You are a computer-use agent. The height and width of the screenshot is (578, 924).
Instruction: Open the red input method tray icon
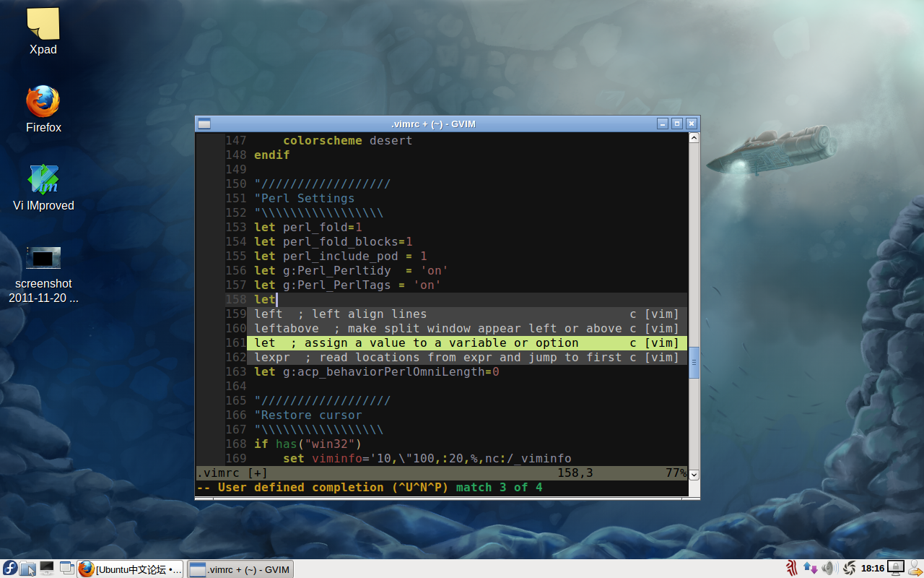pos(792,569)
